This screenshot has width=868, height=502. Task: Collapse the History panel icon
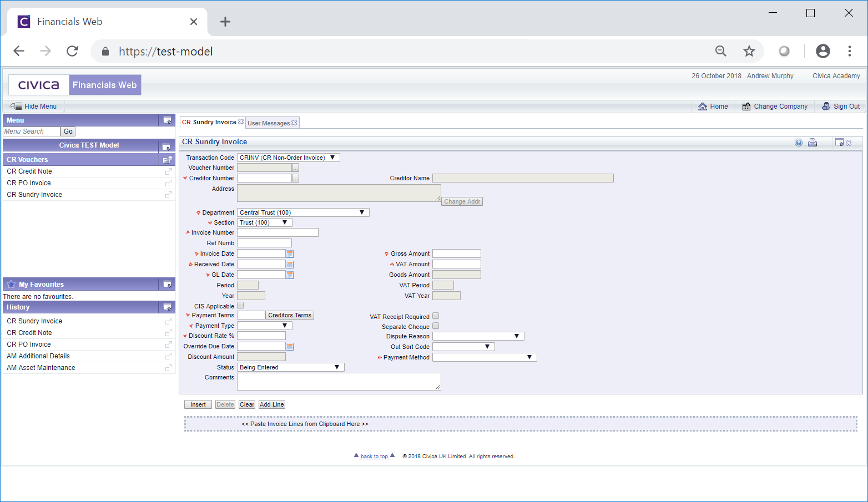coord(167,307)
